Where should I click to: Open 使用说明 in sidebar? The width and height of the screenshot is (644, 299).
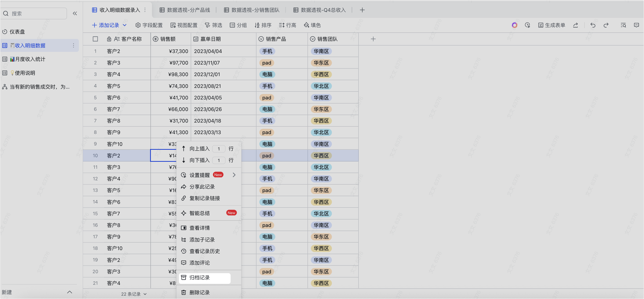click(x=22, y=73)
